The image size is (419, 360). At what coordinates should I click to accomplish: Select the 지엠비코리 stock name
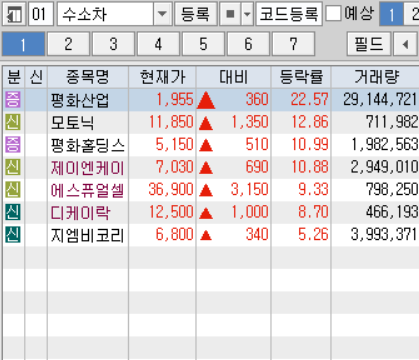click(x=87, y=235)
